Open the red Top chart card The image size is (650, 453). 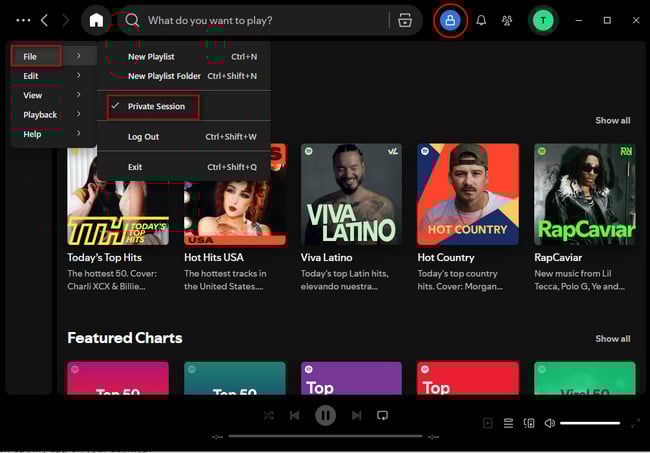point(468,378)
